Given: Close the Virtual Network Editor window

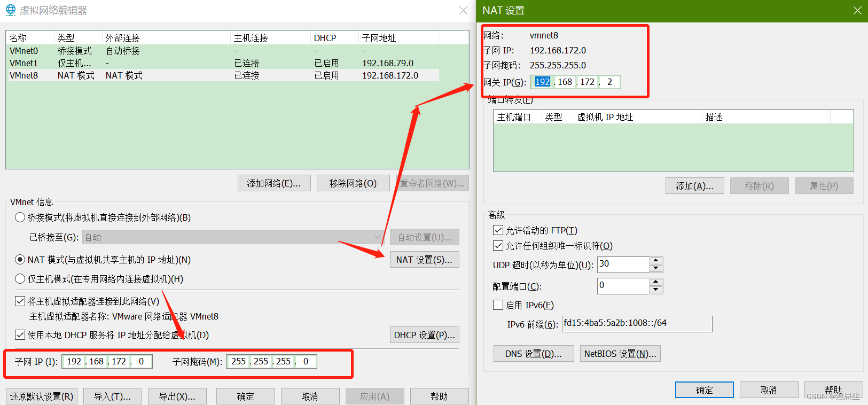Looking at the screenshot, I should coord(463,10).
